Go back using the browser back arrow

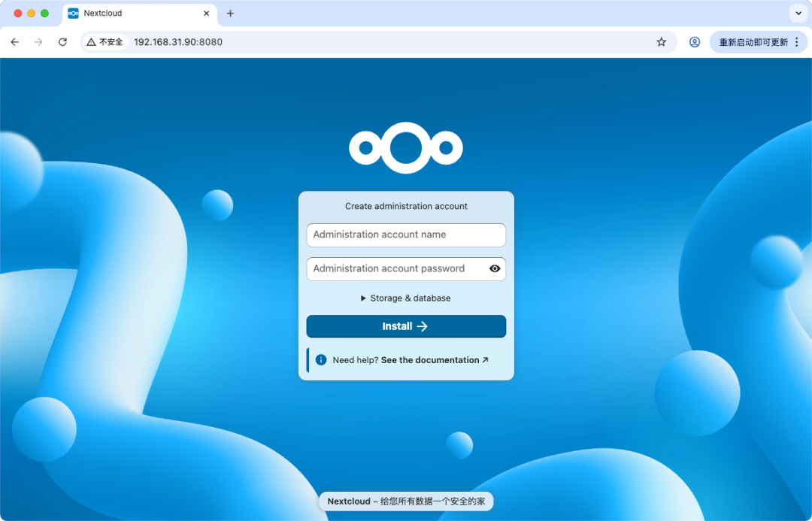tap(14, 42)
